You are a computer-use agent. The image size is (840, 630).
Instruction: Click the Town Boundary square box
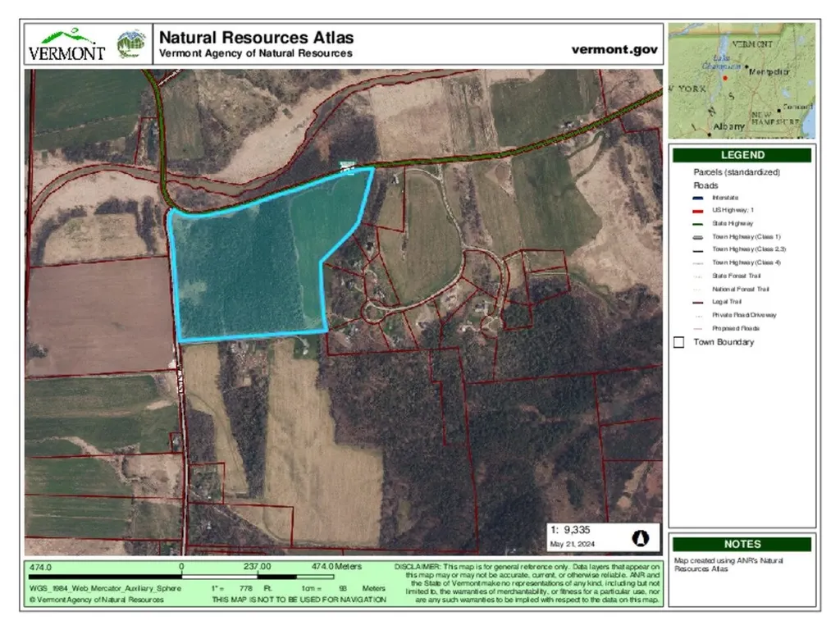click(x=678, y=342)
